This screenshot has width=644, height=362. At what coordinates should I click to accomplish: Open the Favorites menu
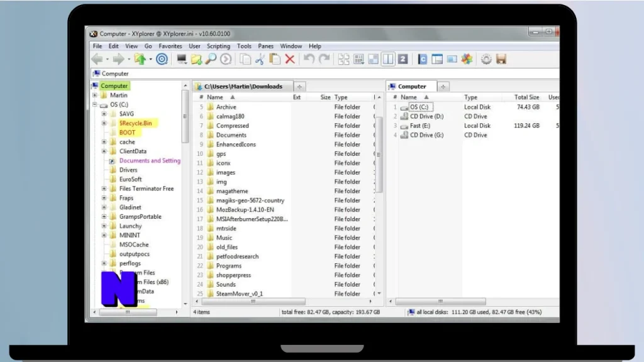point(170,47)
